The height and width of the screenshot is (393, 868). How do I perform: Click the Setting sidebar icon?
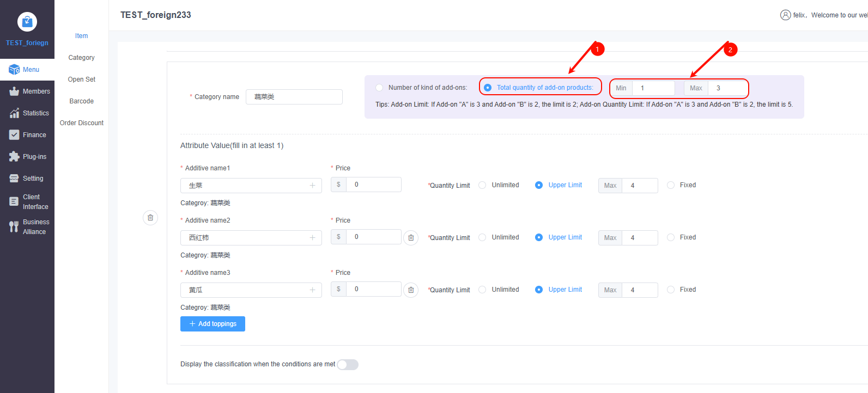(14, 179)
